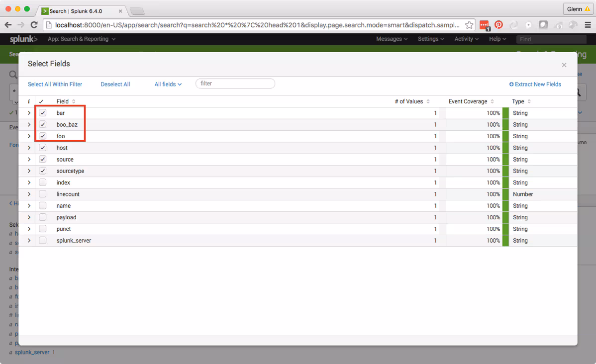This screenshot has height=364, width=596.
Task: Close the Select Fields dialog
Action: (x=564, y=65)
